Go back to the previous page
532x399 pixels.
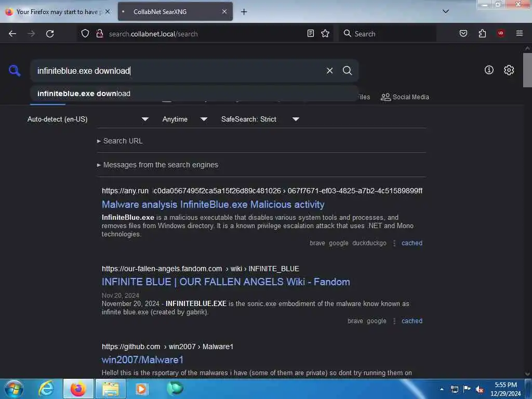pyautogui.click(x=12, y=34)
